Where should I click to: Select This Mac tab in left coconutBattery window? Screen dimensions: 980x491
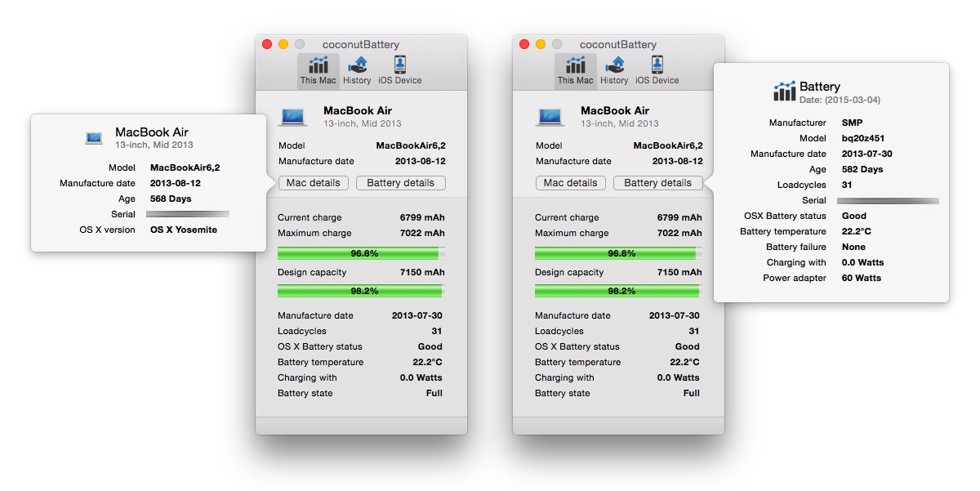pyautogui.click(x=318, y=70)
